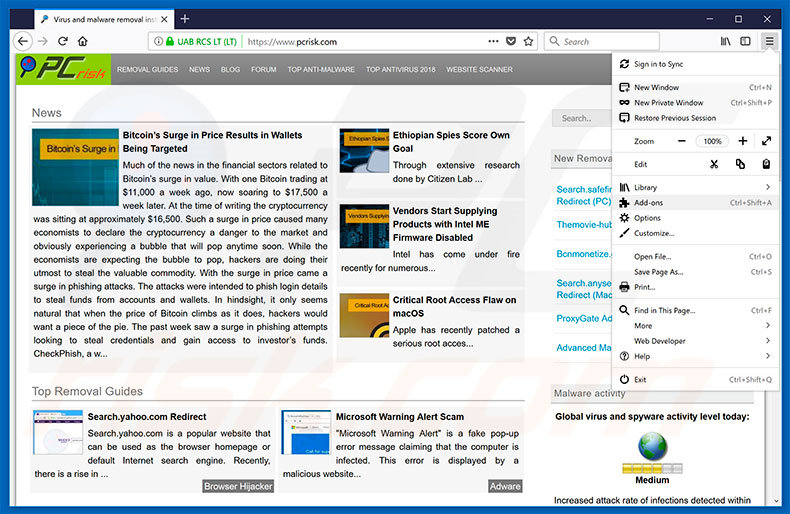790x514 pixels.
Task: Select Exit to quit Firefox
Action: click(x=695, y=379)
